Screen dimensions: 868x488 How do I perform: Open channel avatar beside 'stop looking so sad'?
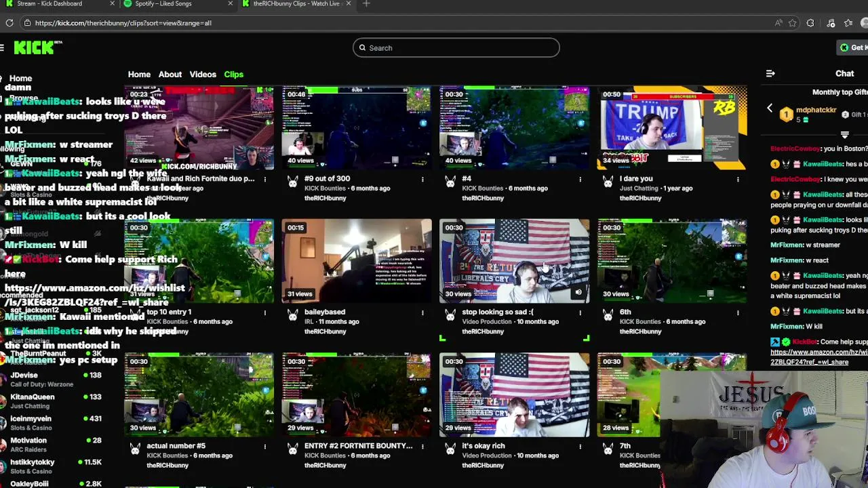tap(450, 315)
